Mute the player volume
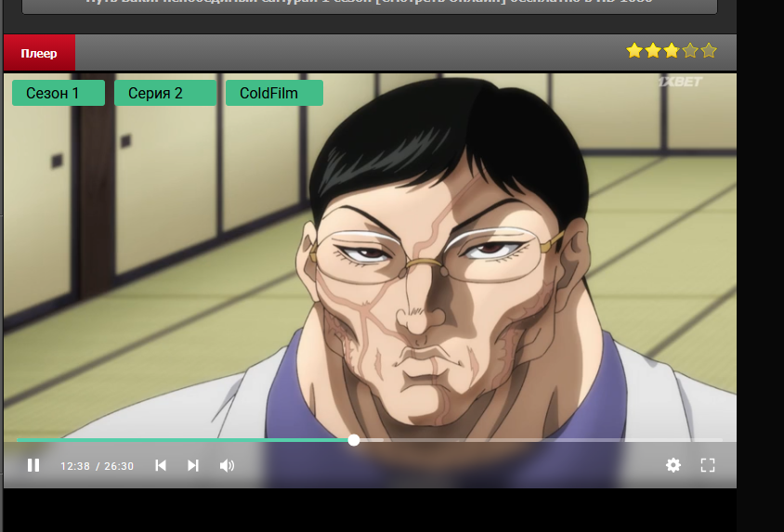The image size is (784, 532). (227, 465)
